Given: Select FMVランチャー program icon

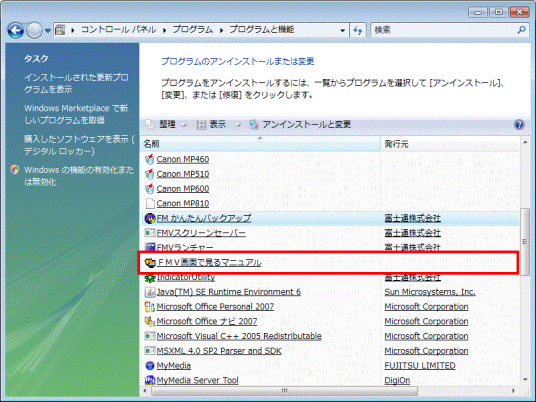Looking at the screenshot, I should [150, 247].
